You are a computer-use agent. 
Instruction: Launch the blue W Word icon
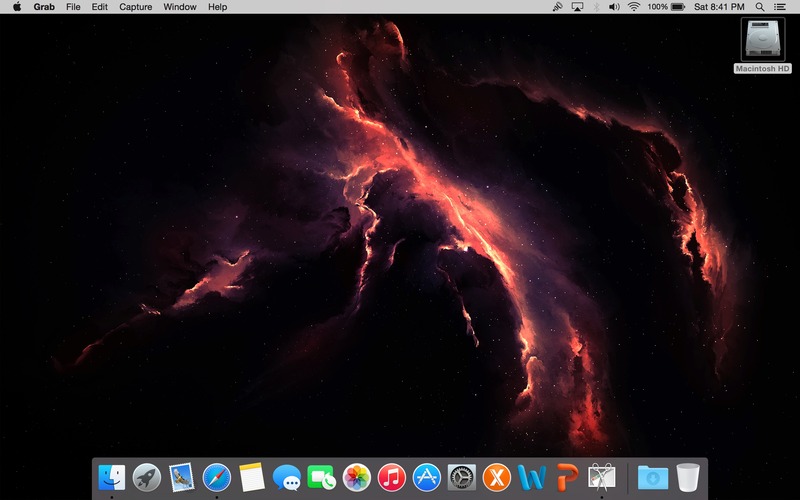532,478
